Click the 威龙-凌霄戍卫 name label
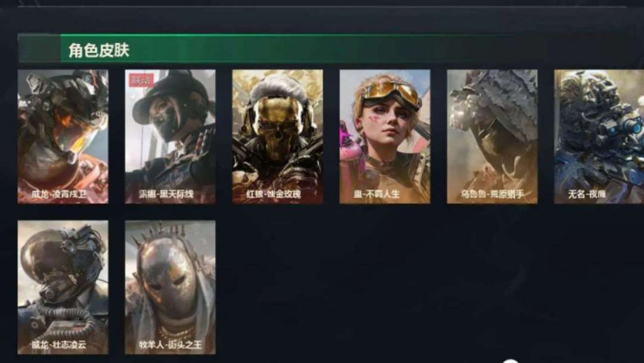Image resolution: width=644 pixels, height=363 pixels. [58, 194]
